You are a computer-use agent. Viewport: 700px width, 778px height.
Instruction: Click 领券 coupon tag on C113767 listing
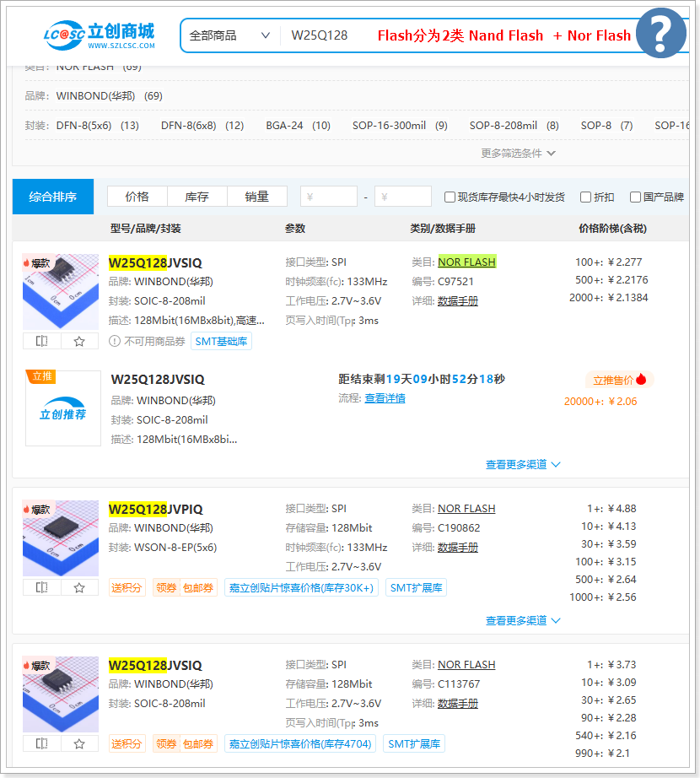tap(166, 743)
